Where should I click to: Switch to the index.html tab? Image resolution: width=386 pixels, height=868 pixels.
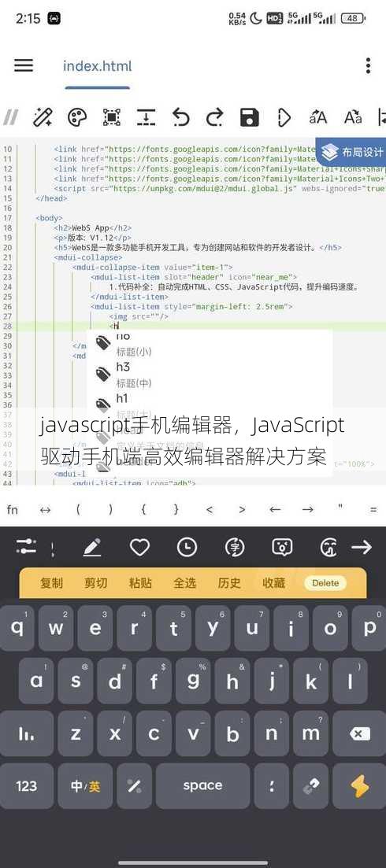pos(98,66)
